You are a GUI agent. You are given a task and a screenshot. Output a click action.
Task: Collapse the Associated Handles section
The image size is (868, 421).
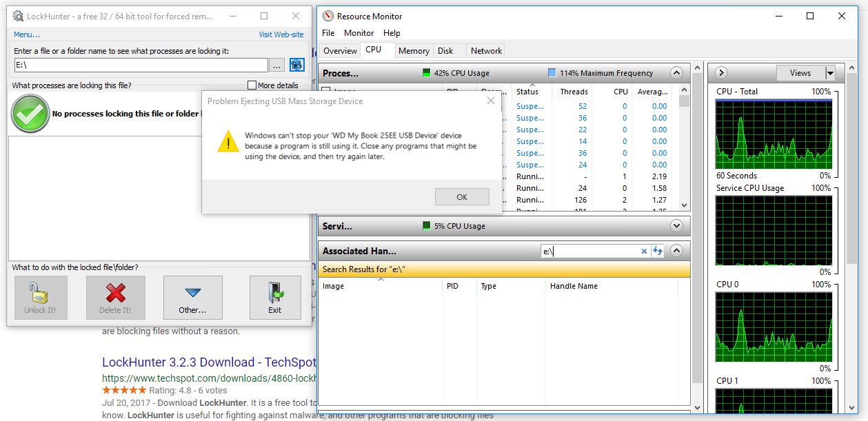tap(676, 251)
